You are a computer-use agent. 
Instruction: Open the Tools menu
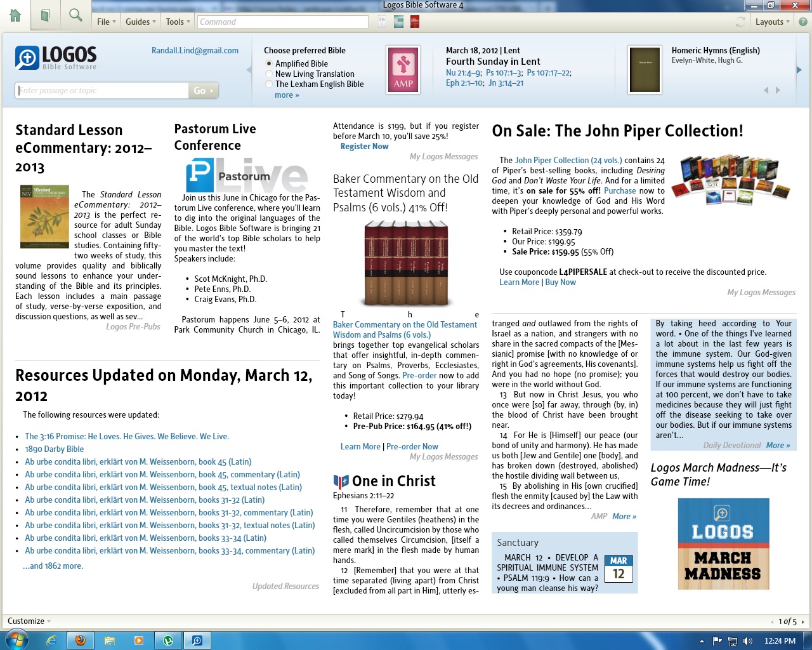(178, 22)
